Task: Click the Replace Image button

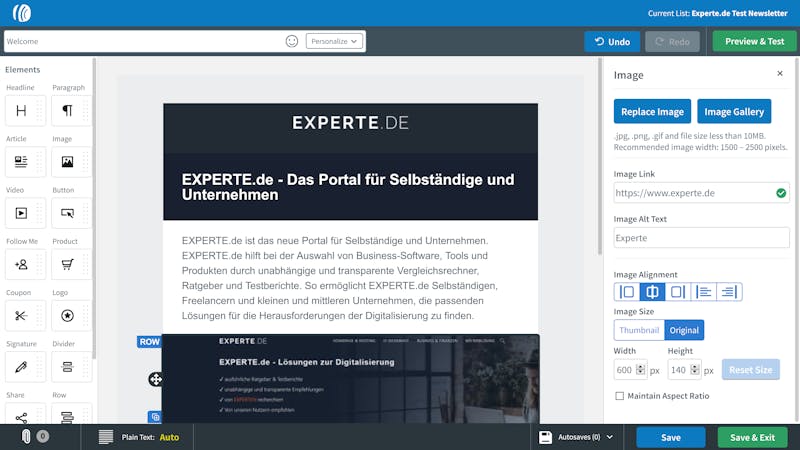Action: point(652,111)
